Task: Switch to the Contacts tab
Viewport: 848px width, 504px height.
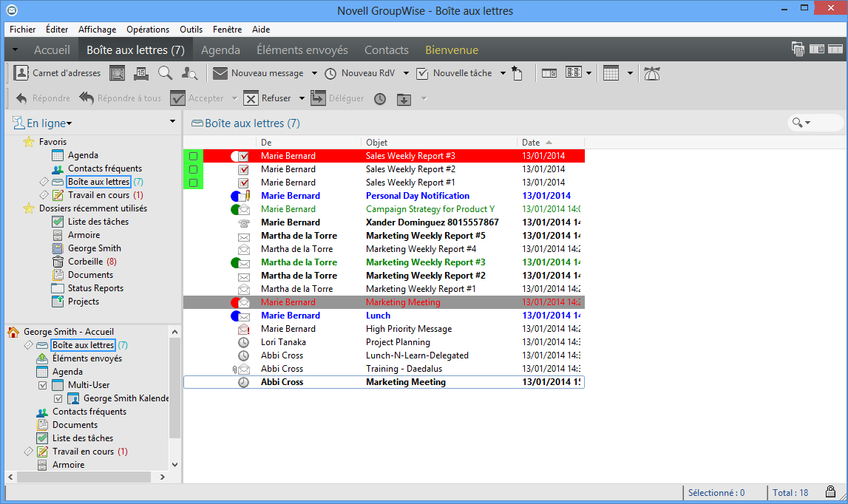Action: (x=386, y=50)
